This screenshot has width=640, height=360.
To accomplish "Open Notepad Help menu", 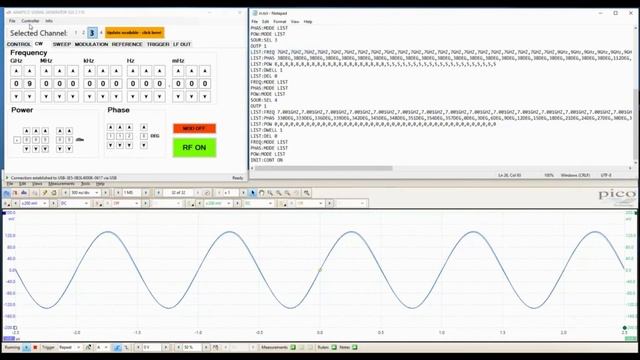I will coord(308,22).
